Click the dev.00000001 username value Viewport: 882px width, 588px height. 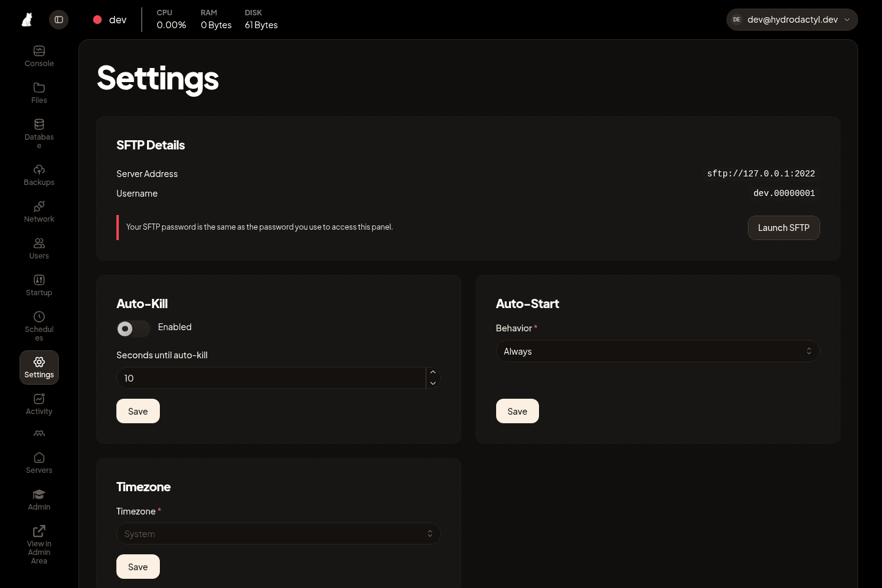pyautogui.click(x=784, y=194)
